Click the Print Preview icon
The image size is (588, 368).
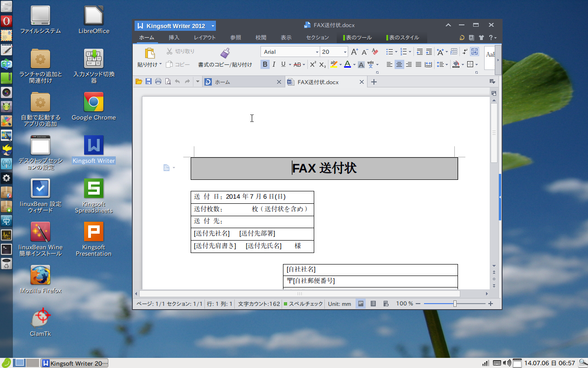168,81
